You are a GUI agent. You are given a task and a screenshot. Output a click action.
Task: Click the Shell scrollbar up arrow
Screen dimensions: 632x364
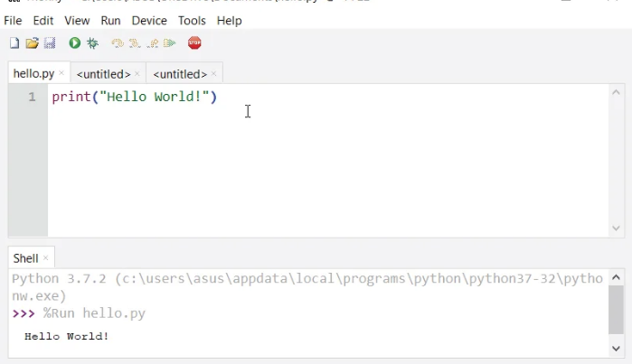(x=616, y=277)
